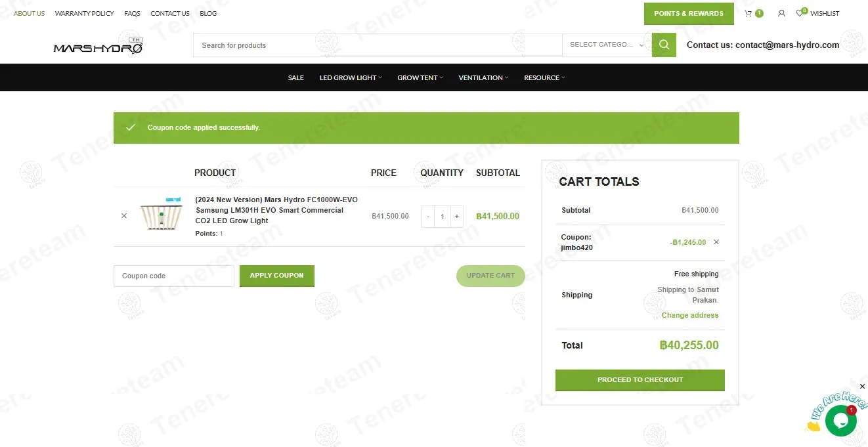The height and width of the screenshot is (447, 868).
Task: Open the shopping cart icon in header
Action: [749, 13]
